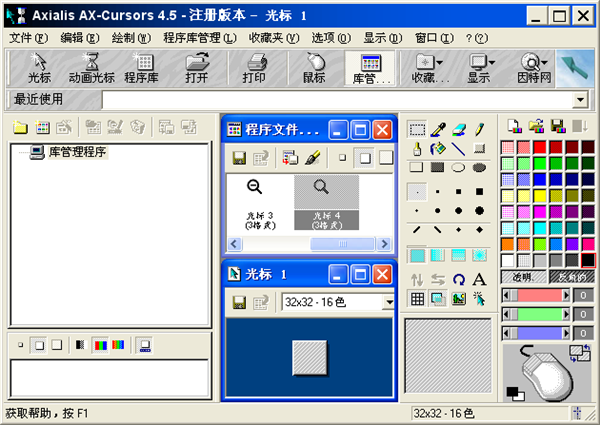Swap colors icon near mouse picture
The width and height of the screenshot is (600, 425).
(579, 353)
